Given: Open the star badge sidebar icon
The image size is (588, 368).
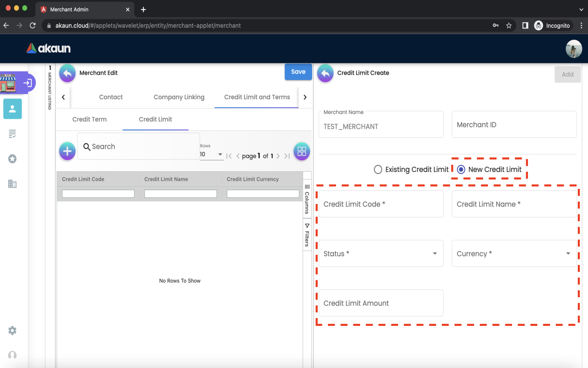Looking at the screenshot, I should (x=13, y=159).
